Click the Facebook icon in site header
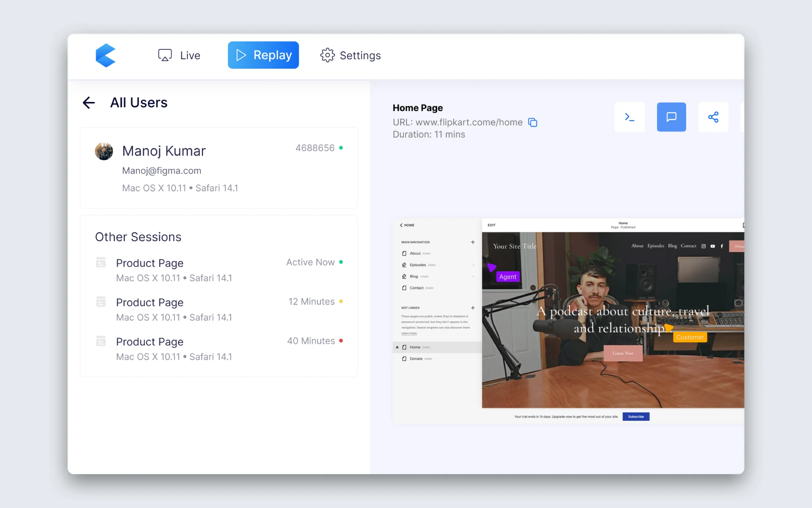The width and height of the screenshot is (812, 508). [722, 246]
